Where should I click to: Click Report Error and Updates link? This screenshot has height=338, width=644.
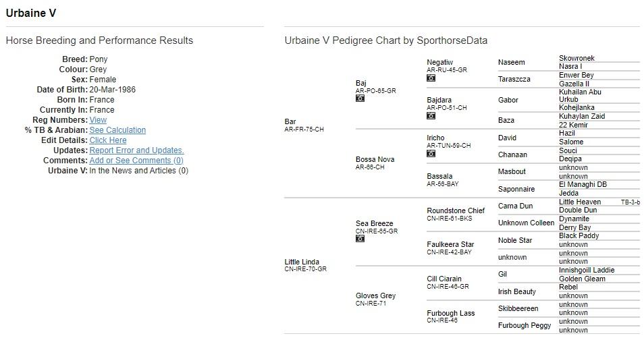(x=136, y=150)
